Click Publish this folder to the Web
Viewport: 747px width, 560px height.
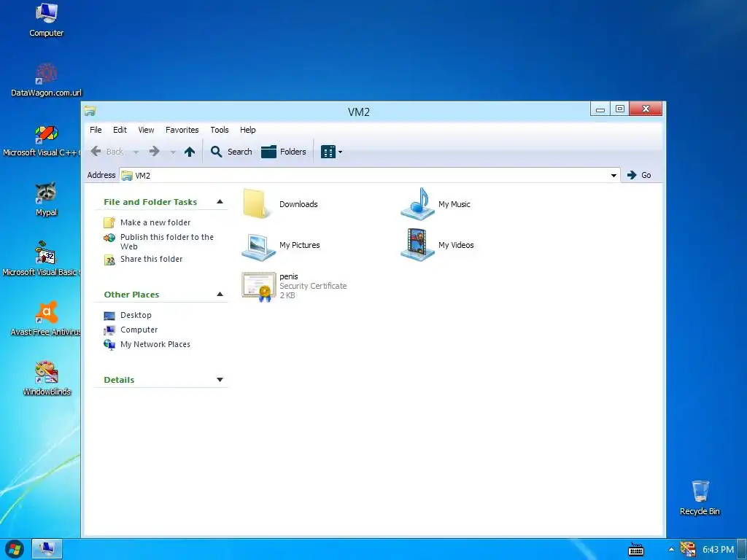(167, 241)
